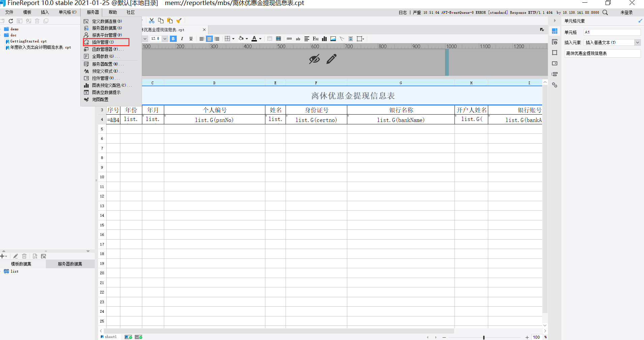Insert a slash line into cell
Viewport: 644px width, 340px height.
pyautogui.click(x=342, y=39)
